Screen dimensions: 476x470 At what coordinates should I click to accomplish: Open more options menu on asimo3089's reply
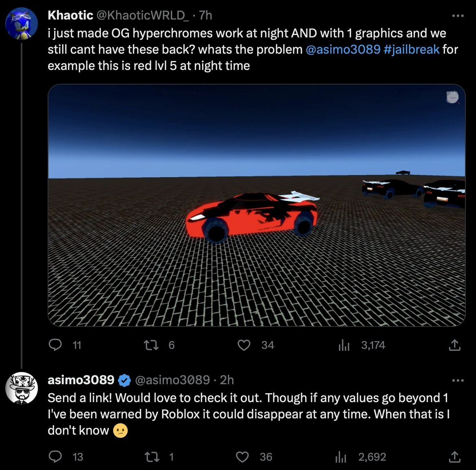coord(458,380)
